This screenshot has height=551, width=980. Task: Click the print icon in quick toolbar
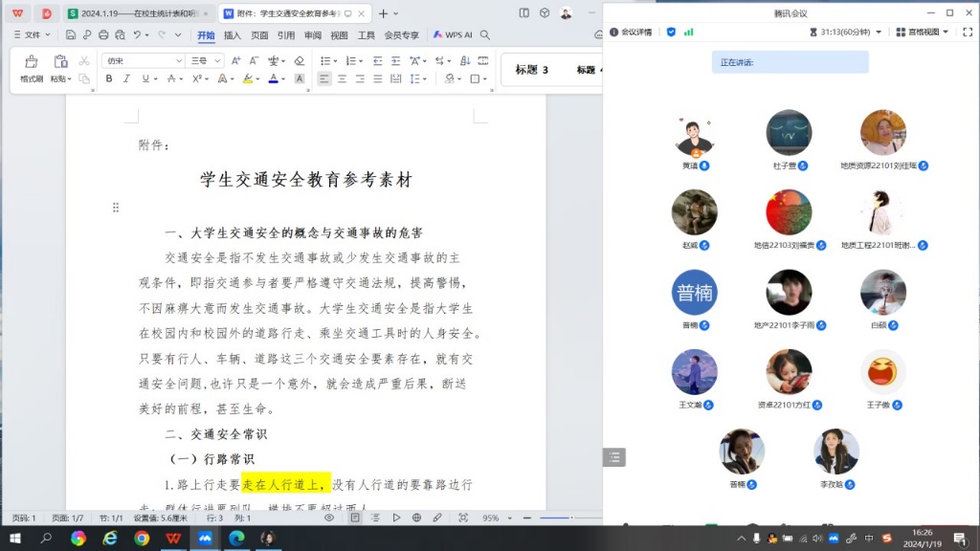pyautogui.click(x=102, y=35)
